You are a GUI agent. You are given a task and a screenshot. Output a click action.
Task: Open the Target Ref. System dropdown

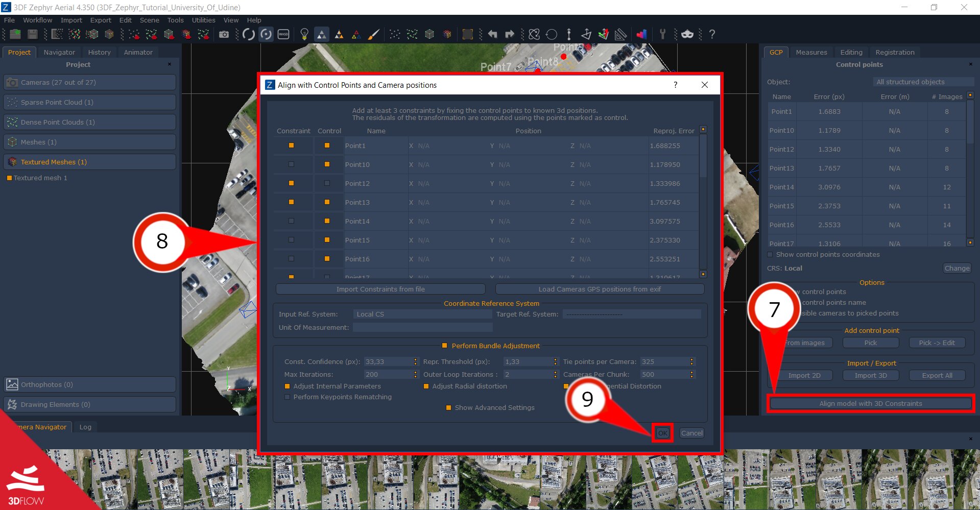[x=632, y=314]
